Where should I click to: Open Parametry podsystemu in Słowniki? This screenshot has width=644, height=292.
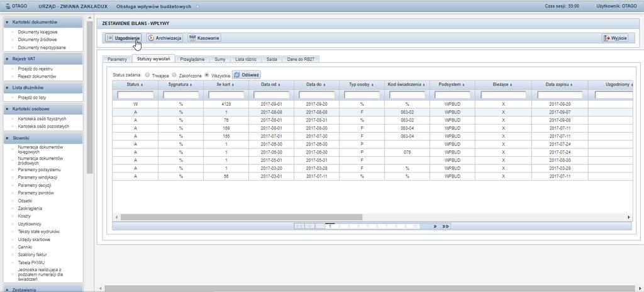tap(40, 169)
